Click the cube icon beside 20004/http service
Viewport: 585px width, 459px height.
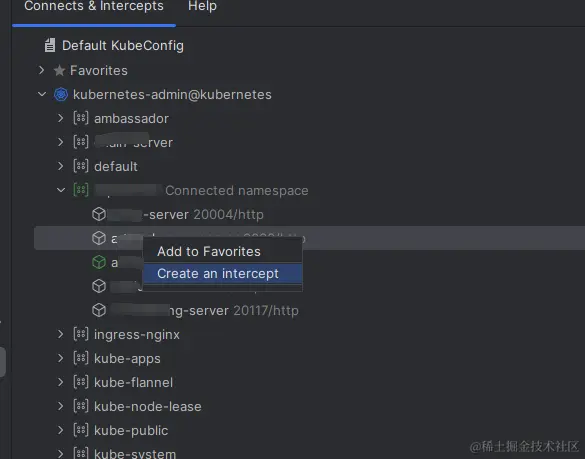pos(99,214)
